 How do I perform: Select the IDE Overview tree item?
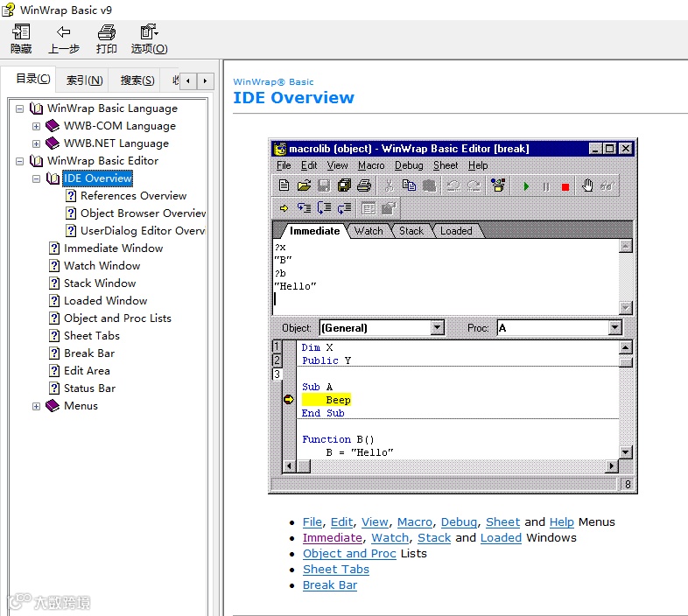(97, 178)
